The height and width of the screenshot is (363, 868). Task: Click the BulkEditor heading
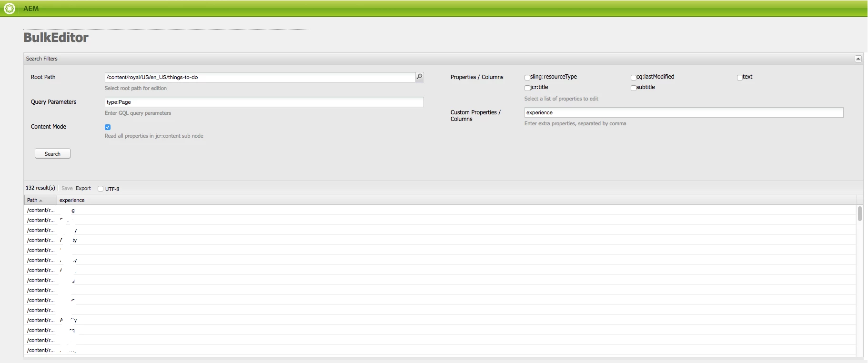point(56,38)
